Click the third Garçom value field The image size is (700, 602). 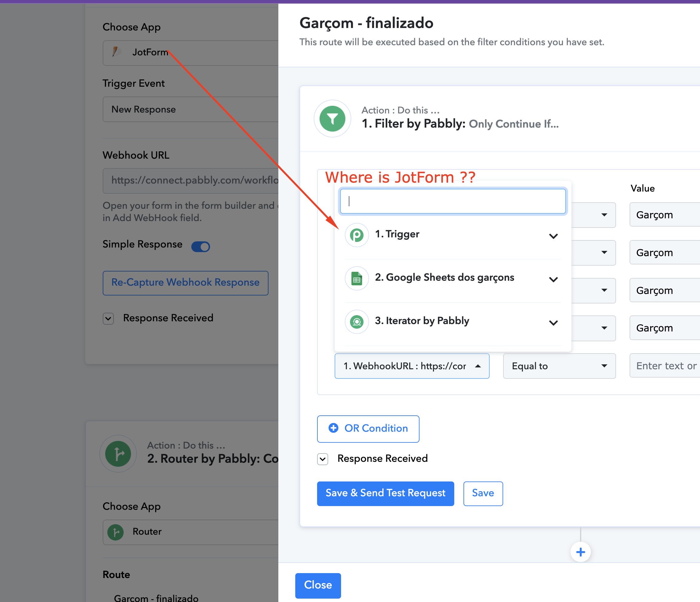pos(665,290)
